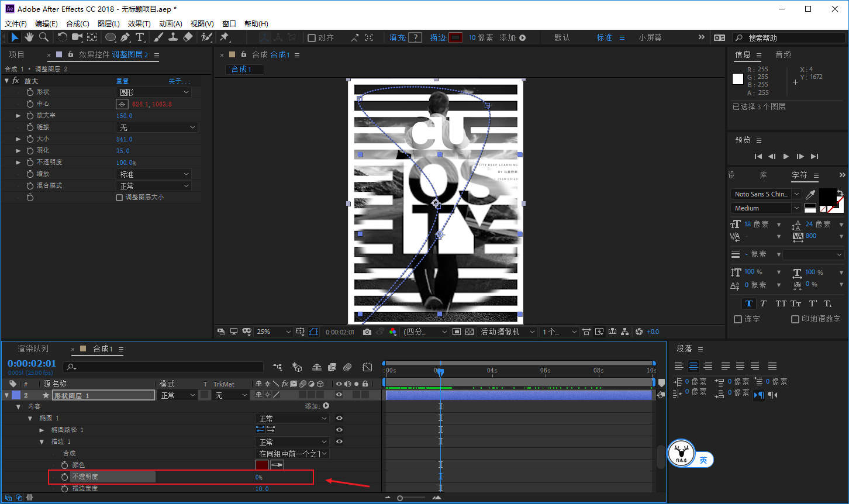Toggle transparency grid in composition viewer
This screenshot has width=849, height=504.
click(x=469, y=332)
